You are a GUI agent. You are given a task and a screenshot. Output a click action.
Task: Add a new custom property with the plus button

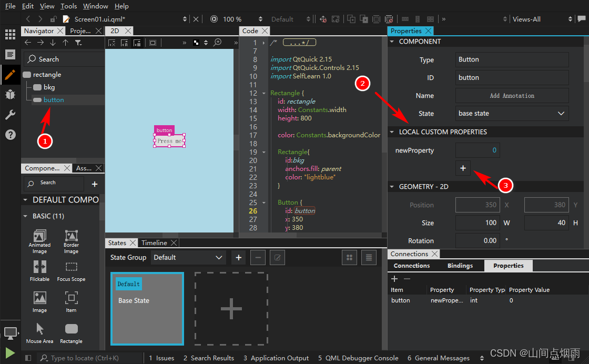pyautogui.click(x=463, y=168)
